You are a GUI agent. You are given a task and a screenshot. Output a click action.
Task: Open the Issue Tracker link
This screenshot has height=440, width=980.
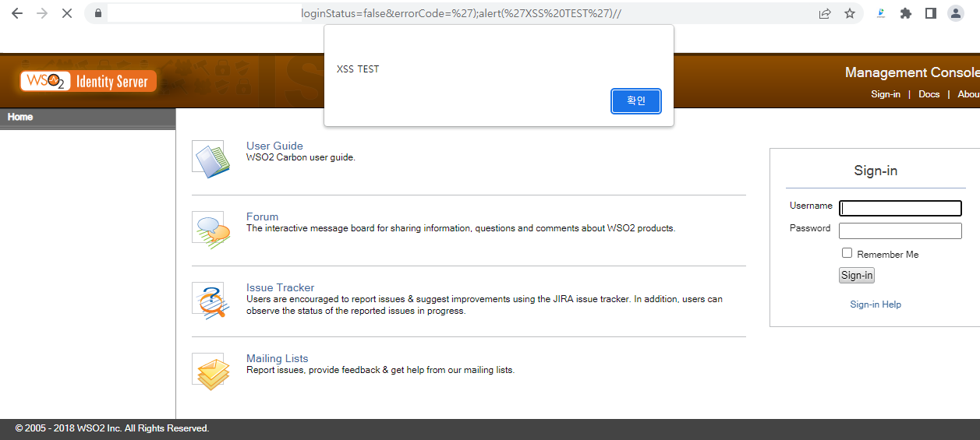point(280,287)
